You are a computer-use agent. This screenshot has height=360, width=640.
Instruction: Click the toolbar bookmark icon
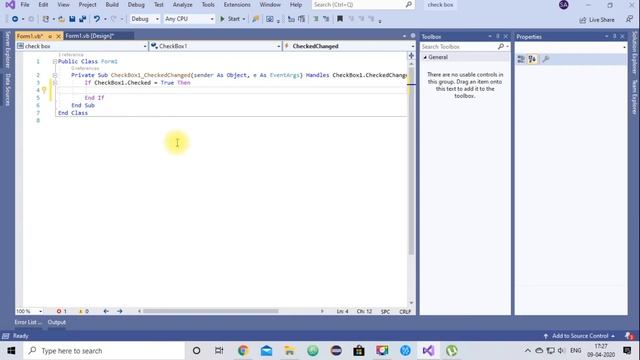[x=340, y=19]
